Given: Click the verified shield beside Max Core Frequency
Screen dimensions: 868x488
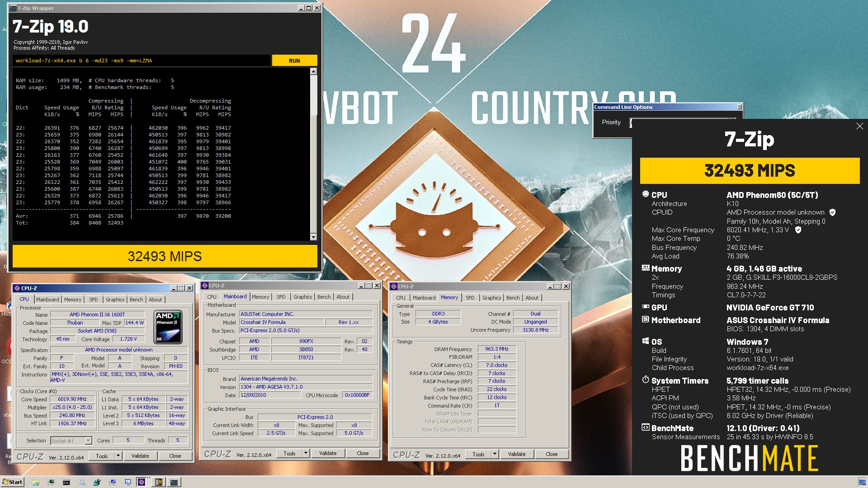Looking at the screenshot, I should click(x=798, y=230).
